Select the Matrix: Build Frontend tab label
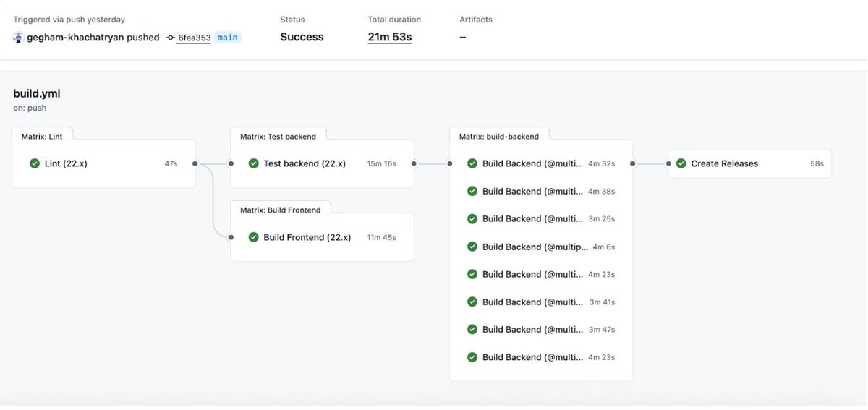 point(280,210)
